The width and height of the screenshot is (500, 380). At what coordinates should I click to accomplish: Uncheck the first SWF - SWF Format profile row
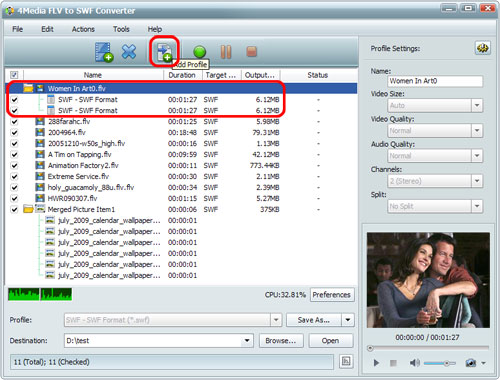click(x=14, y=99)
